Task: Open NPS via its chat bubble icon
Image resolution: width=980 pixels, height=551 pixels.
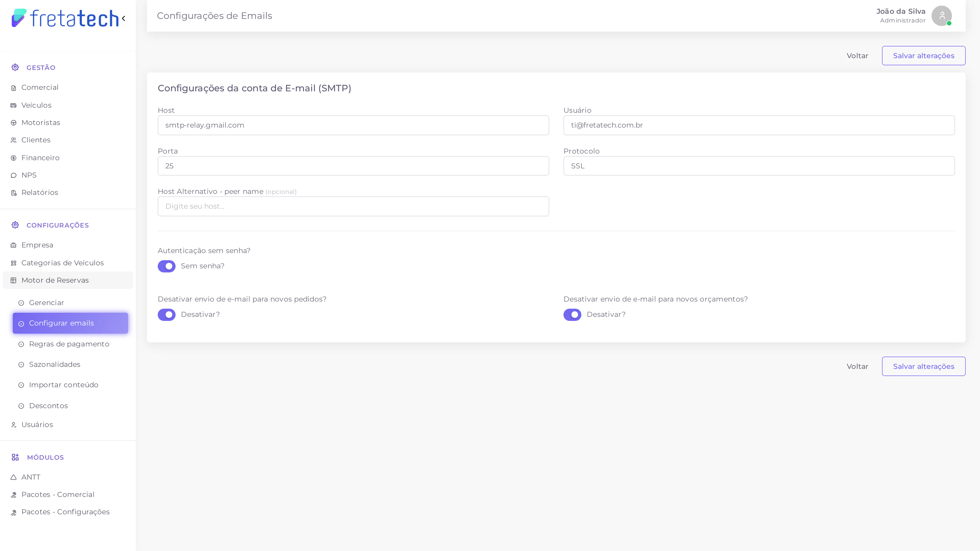Action: pyautogui.click(x=14, y=175)
